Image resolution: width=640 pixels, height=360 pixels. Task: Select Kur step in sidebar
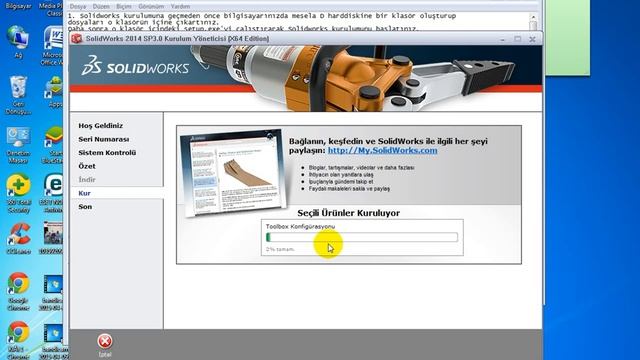click(x=84, y=193)
